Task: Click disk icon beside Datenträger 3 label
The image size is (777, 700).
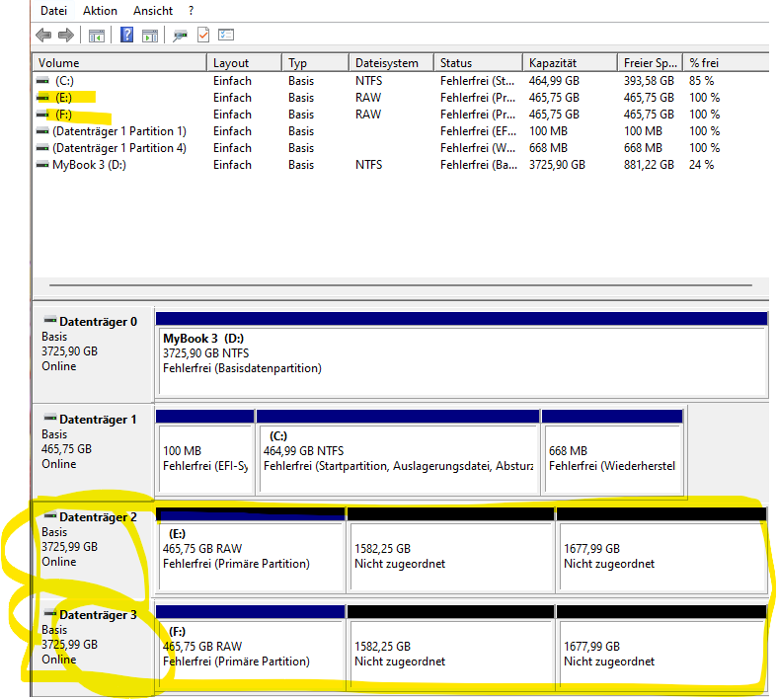Action: coord(50,613)
